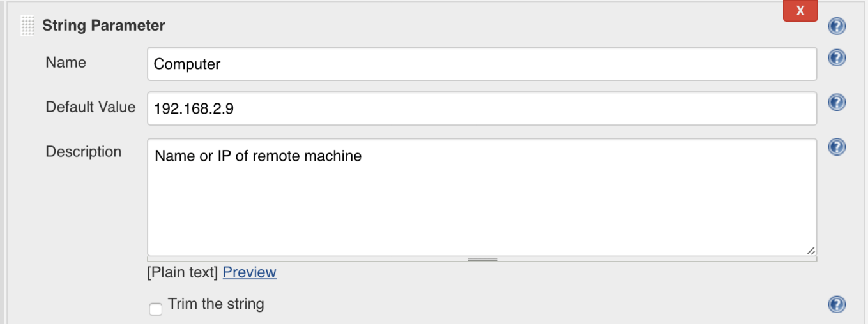
Task: Click the resize bar below Description box
Action: [482, 259]
